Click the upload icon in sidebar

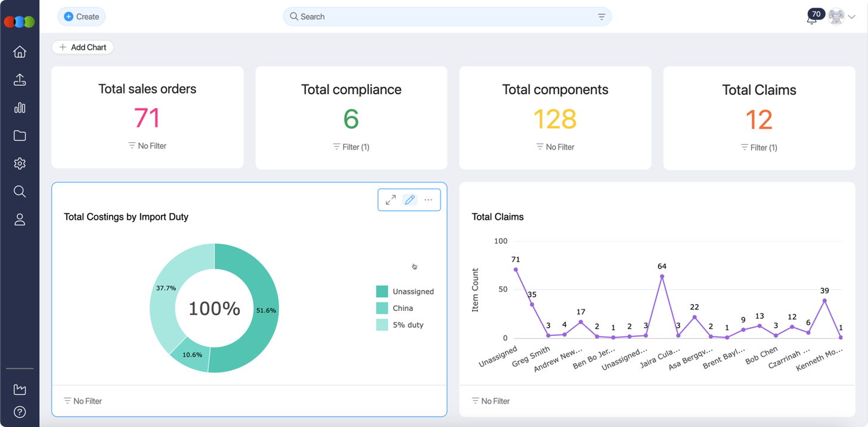click(20, 80)
